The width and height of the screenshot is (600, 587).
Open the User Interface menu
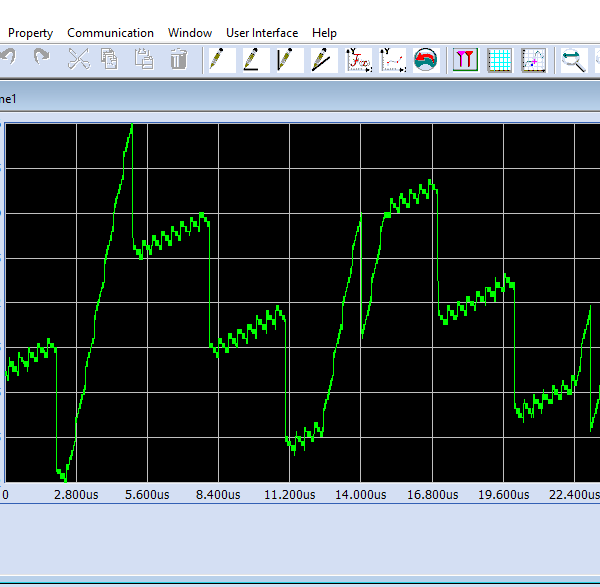point(262,33)
